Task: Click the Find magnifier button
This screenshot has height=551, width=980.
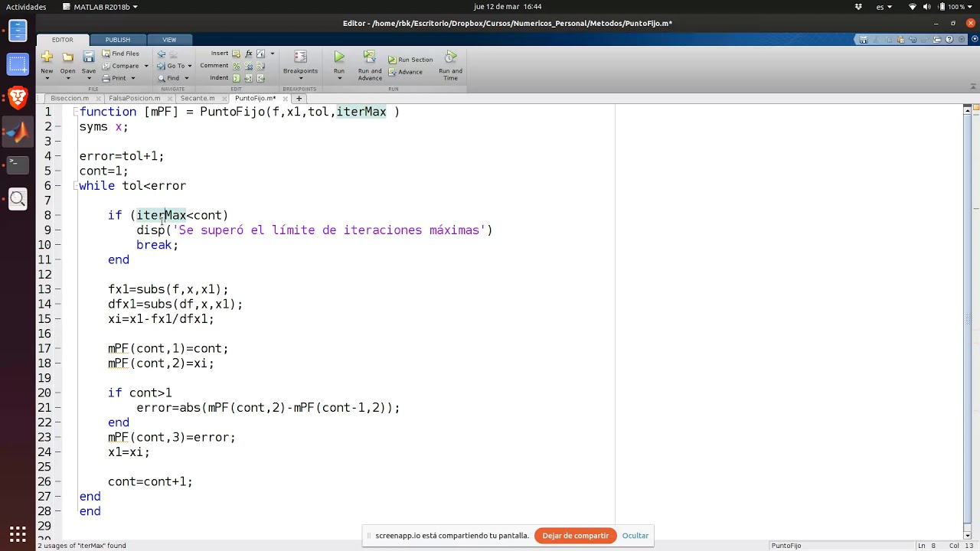Action: click(x=168, y=78)
